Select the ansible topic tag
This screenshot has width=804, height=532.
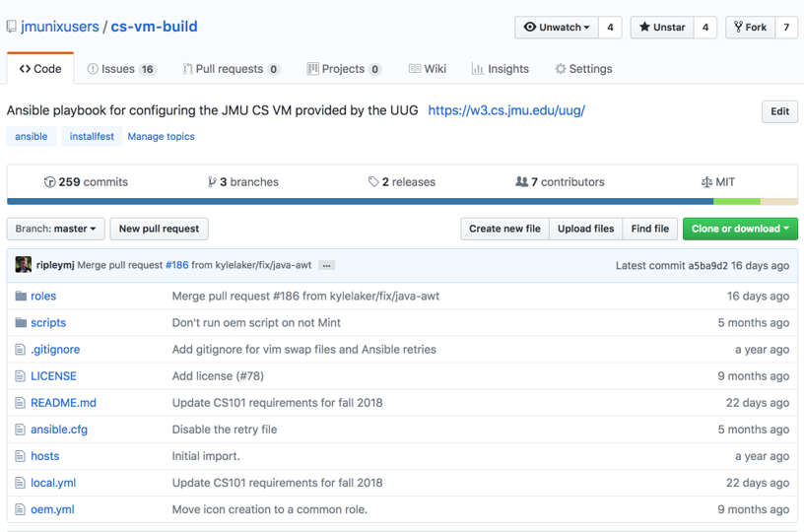click(32, 136)
